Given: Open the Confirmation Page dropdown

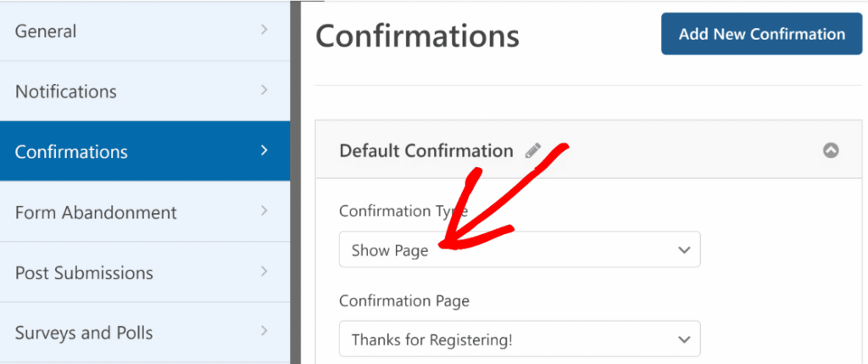Looking at the screenshot, I should [519, 339].
